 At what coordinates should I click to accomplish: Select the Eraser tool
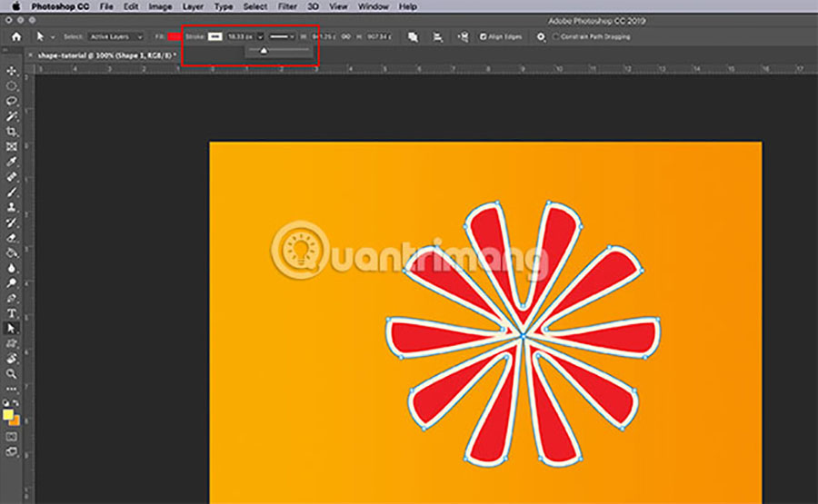coord(12,238)
